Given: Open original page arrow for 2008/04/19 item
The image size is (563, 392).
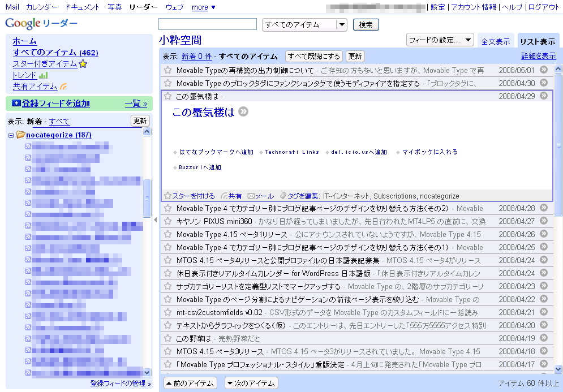Looking at the screenshot, I should click(x=544, y=338).
